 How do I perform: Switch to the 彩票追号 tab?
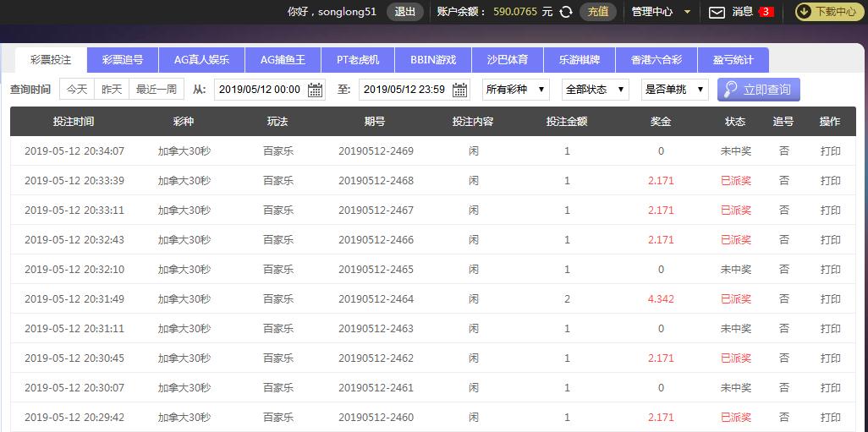point(123,60)
